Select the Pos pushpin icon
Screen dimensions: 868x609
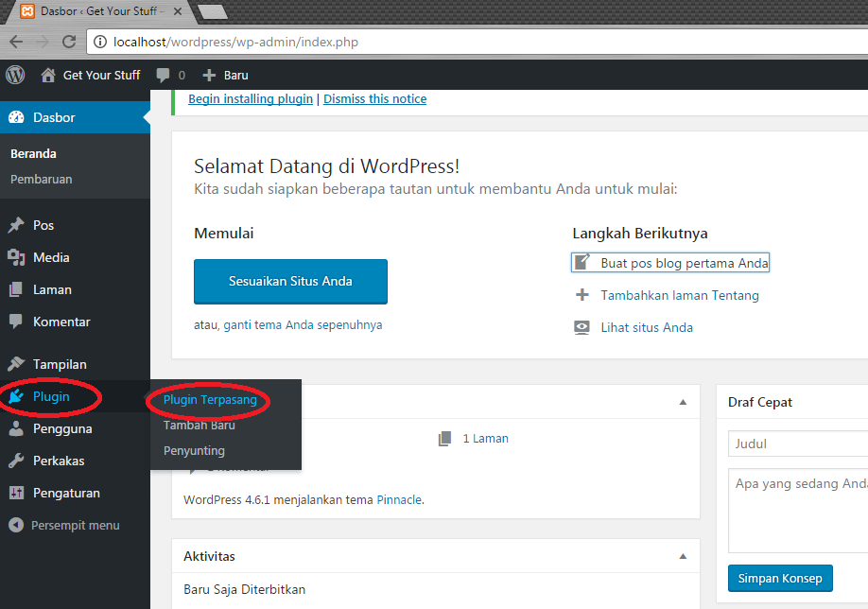tap(17, 225)
